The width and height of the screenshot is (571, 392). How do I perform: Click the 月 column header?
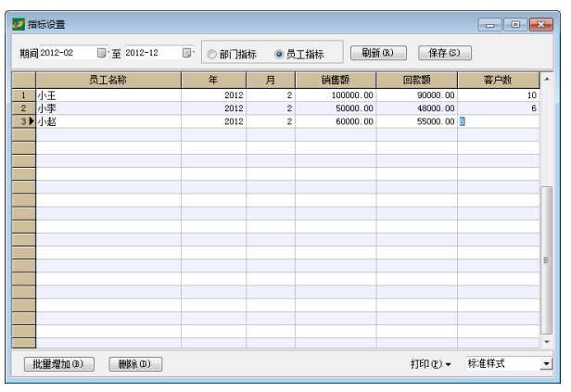click(271, 80)
